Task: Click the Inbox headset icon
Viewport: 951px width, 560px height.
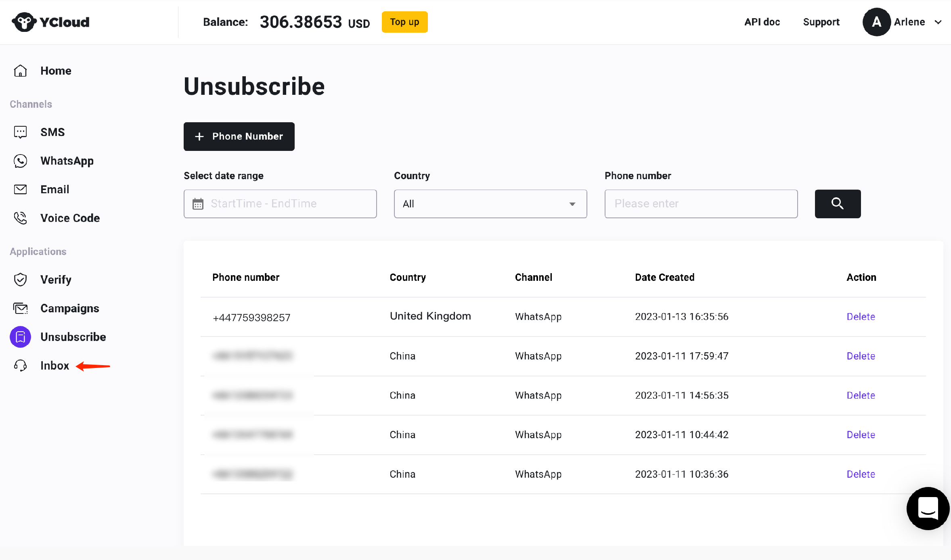Action: coord(20,366)
